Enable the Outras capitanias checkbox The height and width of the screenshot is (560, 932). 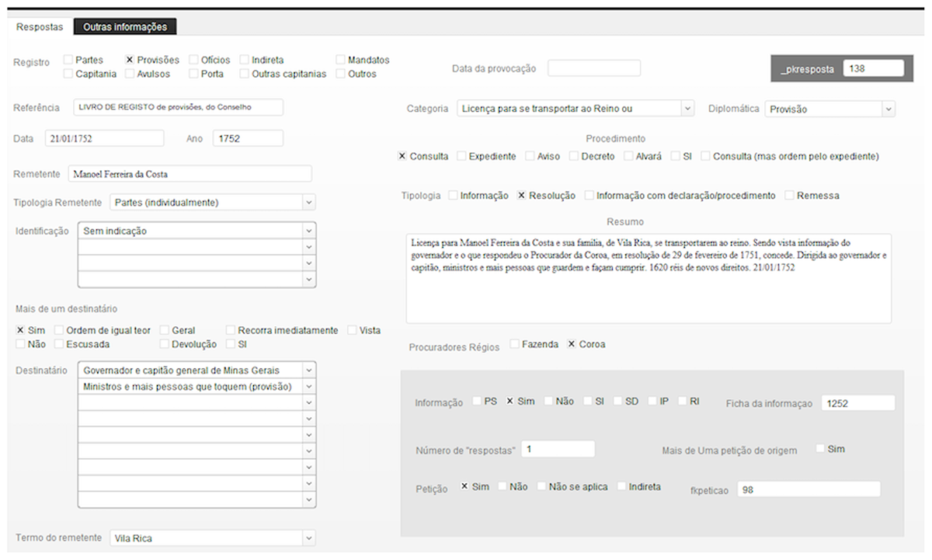tap(245, 74)
